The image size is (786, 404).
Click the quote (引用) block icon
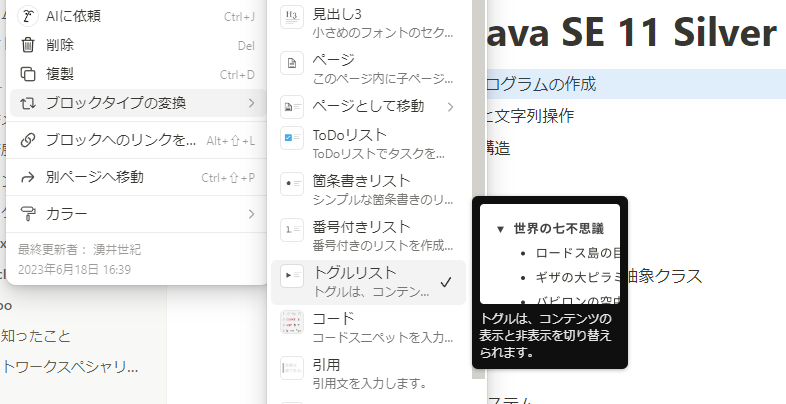pyautogui.click(x=292, y=368)
